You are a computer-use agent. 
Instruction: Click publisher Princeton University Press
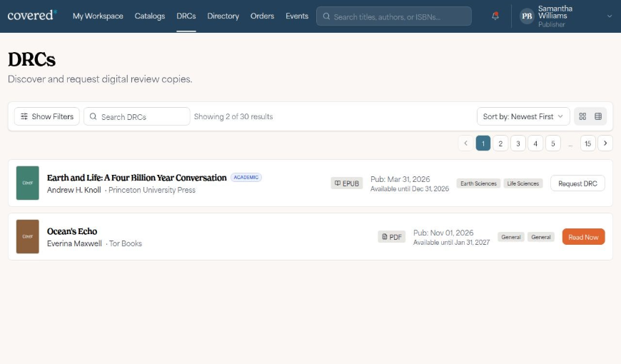click(x=152, y=190)
